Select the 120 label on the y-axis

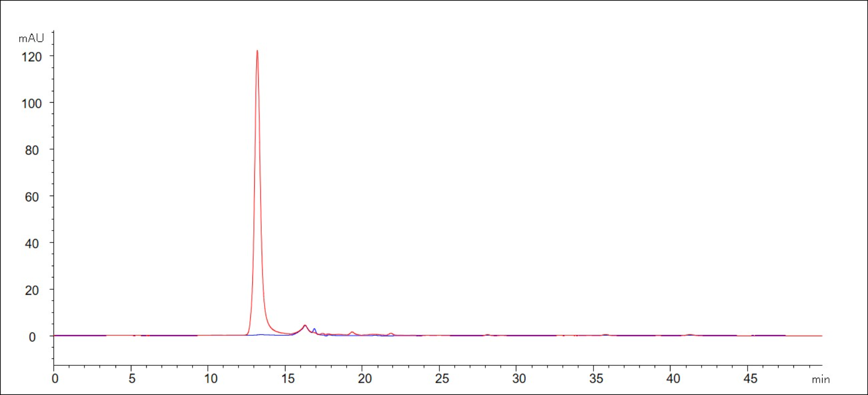tap(32, 57)
